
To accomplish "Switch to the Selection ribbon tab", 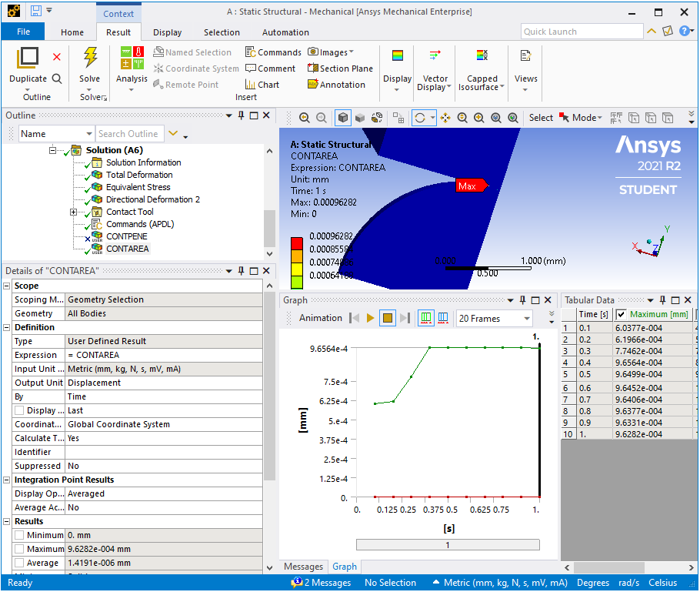I will tap(222, 32).
